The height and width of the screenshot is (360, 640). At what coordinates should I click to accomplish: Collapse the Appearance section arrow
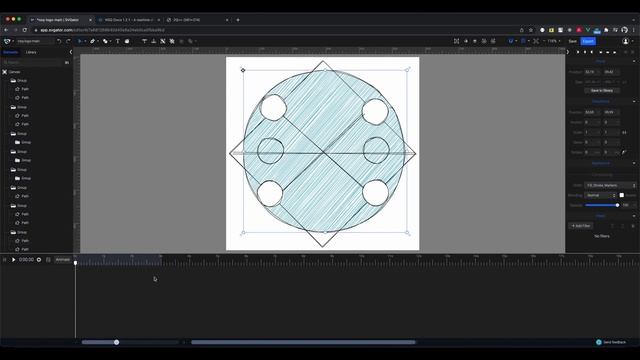[x=634, y=163]
